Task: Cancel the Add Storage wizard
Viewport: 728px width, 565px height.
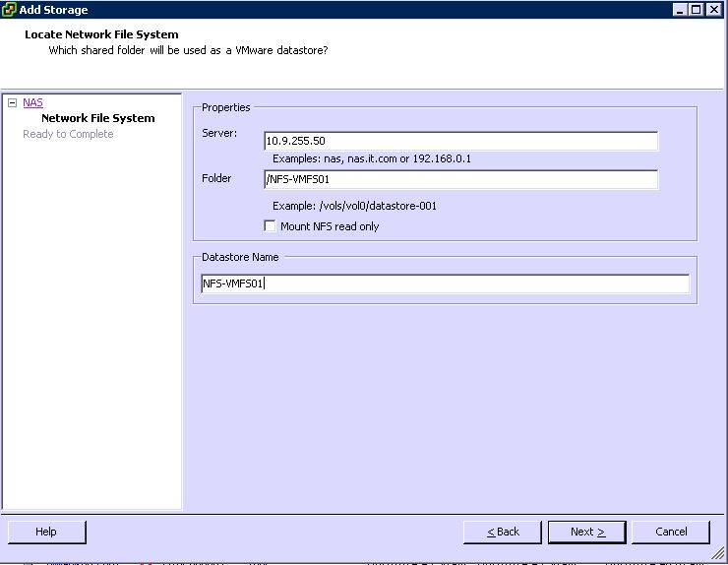Action: 671,532
